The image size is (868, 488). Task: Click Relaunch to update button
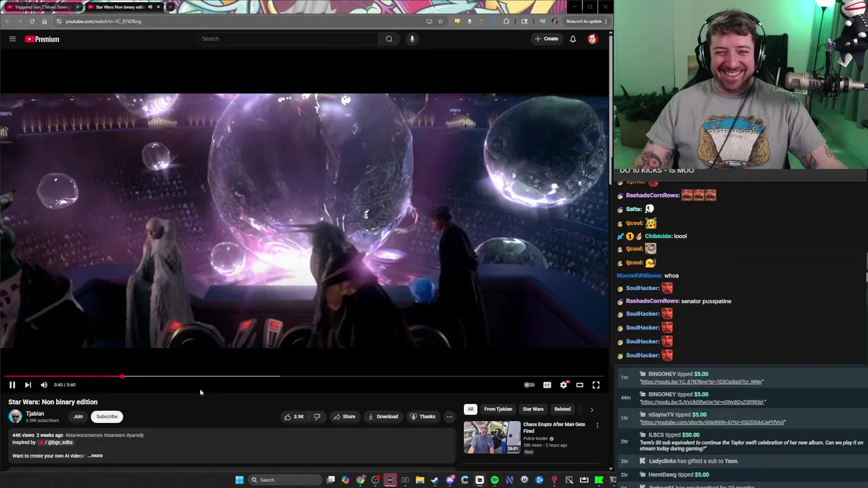click(585, 21)
